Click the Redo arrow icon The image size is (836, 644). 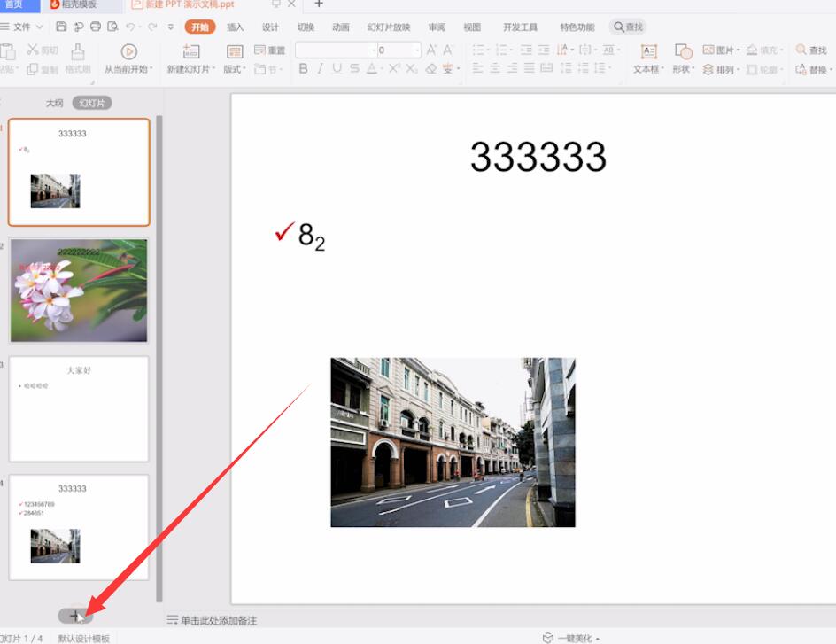click(152, 27)
